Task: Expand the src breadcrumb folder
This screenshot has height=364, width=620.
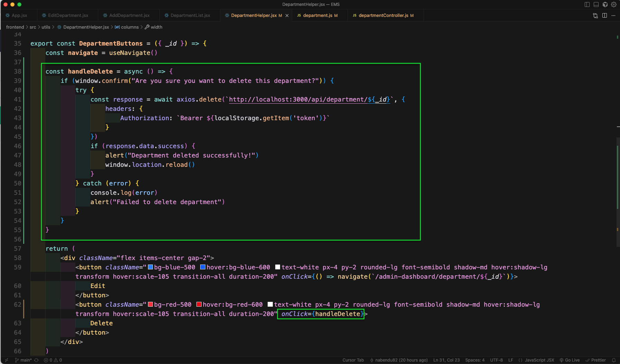Action: [x=33, y=27]
